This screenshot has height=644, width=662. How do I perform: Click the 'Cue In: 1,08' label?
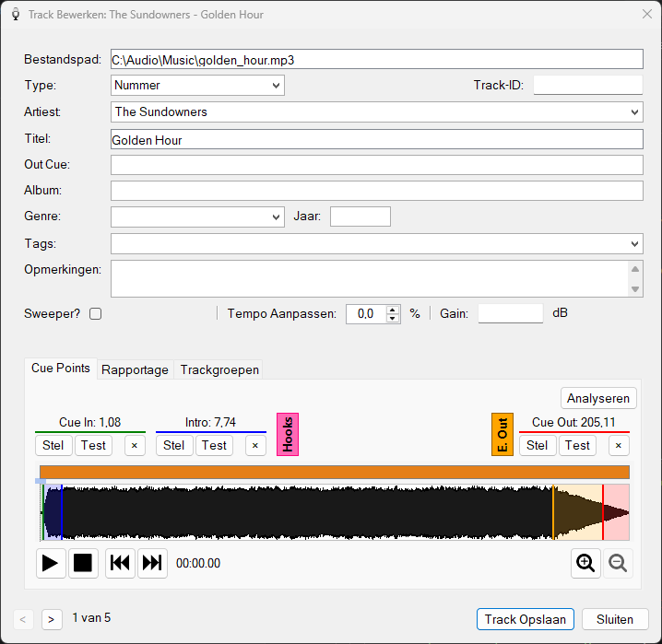[x=90, y=423]
